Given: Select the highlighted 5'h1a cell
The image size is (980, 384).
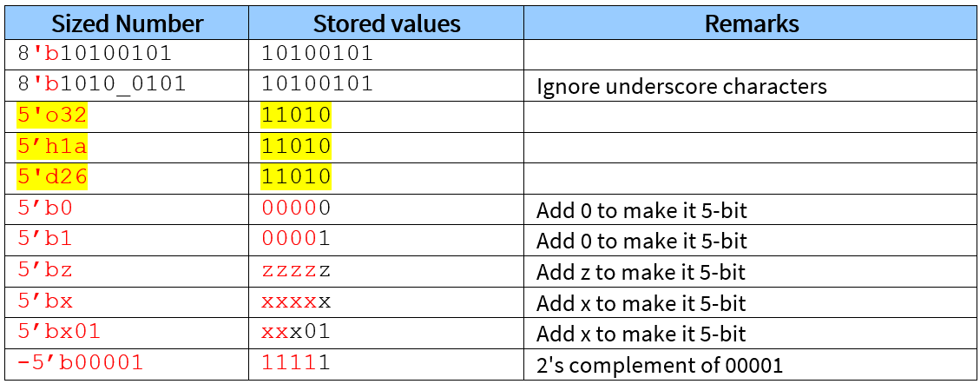Looking at the screenshot, I should pos(53,146).
